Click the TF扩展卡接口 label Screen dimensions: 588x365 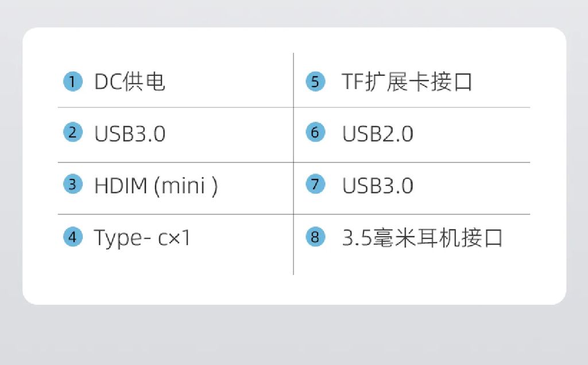coord(407,82)
